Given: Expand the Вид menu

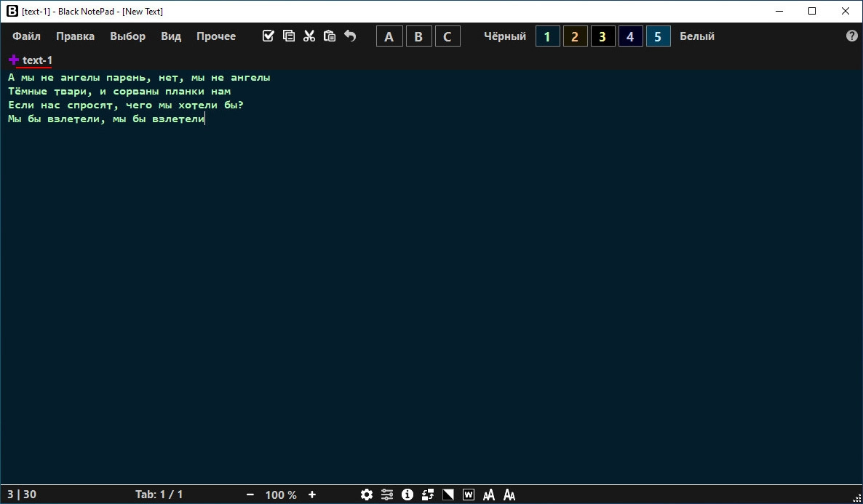Looking at the screenshot, I should point(170,36).
